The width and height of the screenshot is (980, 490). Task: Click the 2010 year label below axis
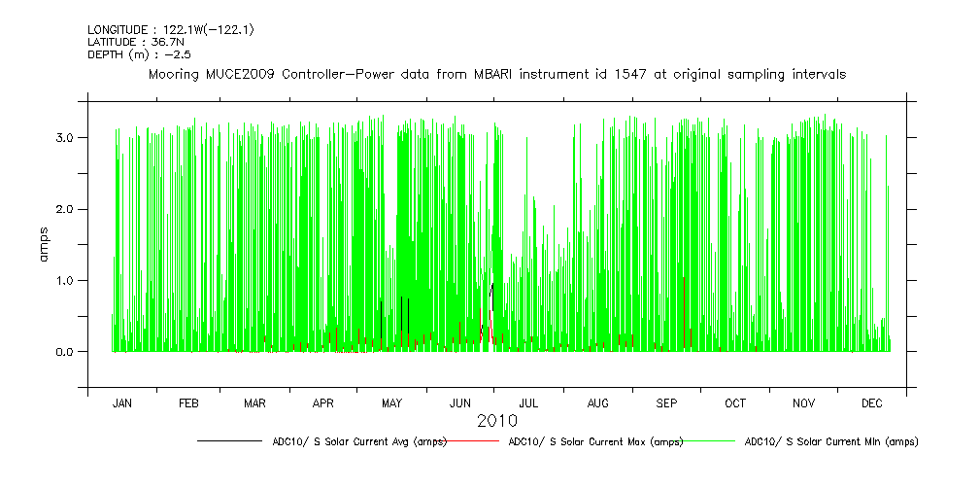click(x=496, y=421)
